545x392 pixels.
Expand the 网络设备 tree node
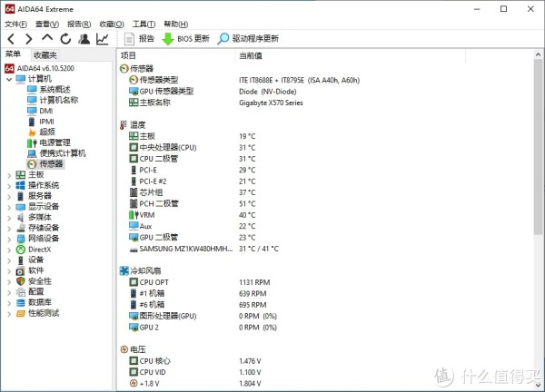9,240
